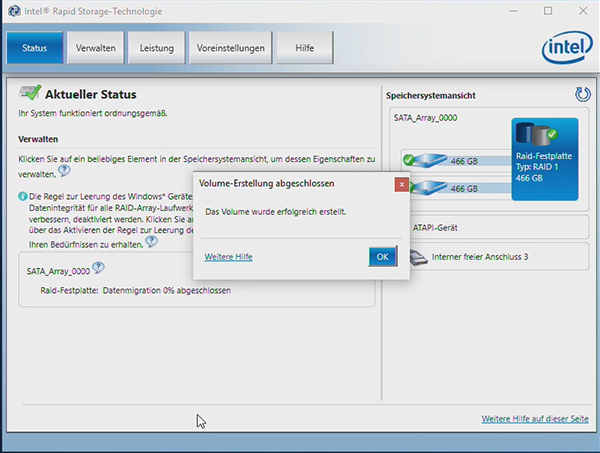600x453 pixels.
Task: Click the Intel logo
Action: [x=567, y=47]
